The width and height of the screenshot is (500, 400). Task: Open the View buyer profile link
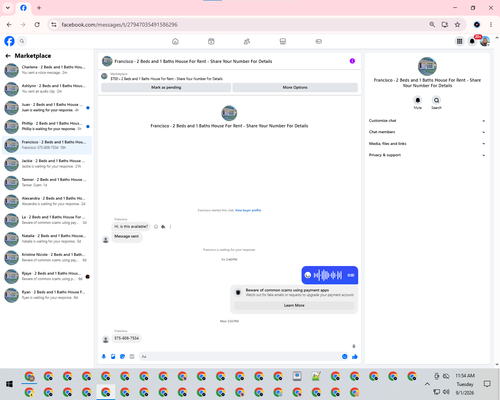(x=248, y=210)
